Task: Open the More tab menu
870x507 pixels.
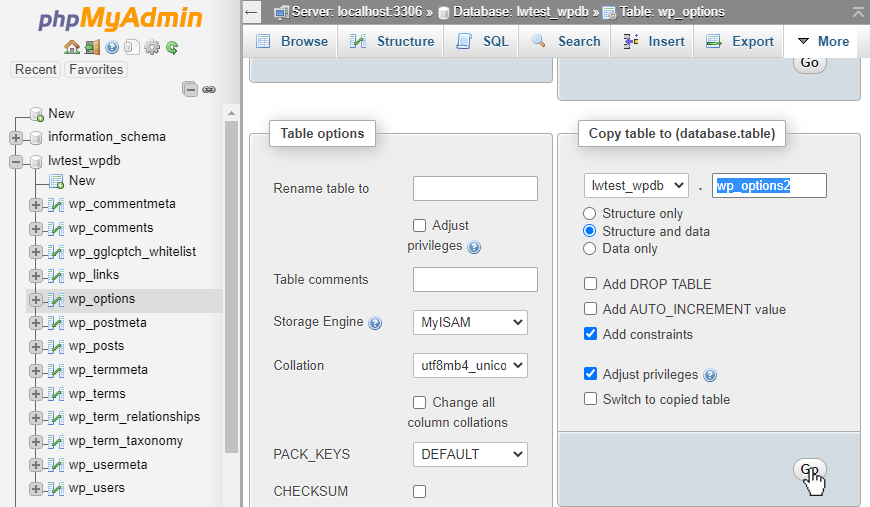Action: point(822,41)
